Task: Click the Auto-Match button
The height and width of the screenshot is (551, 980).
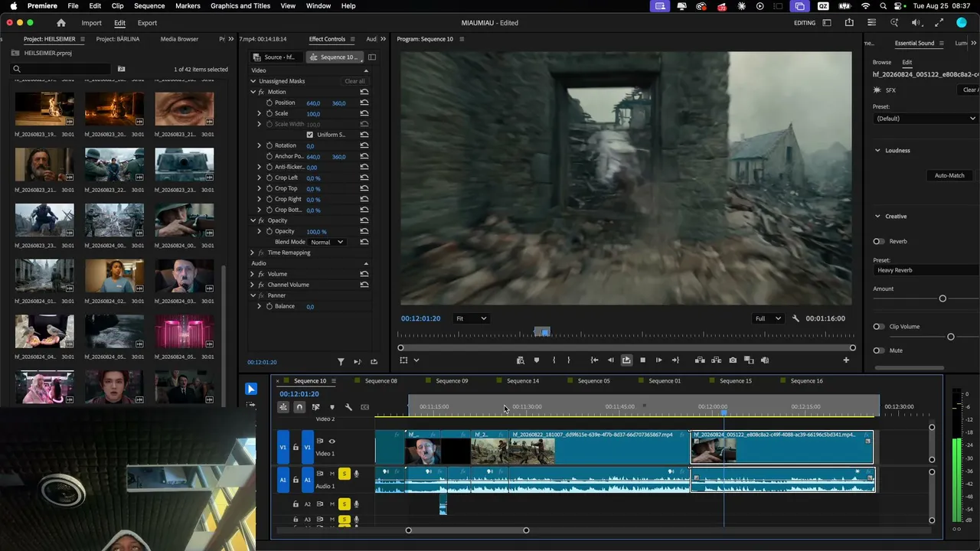Action: [949, 175]
